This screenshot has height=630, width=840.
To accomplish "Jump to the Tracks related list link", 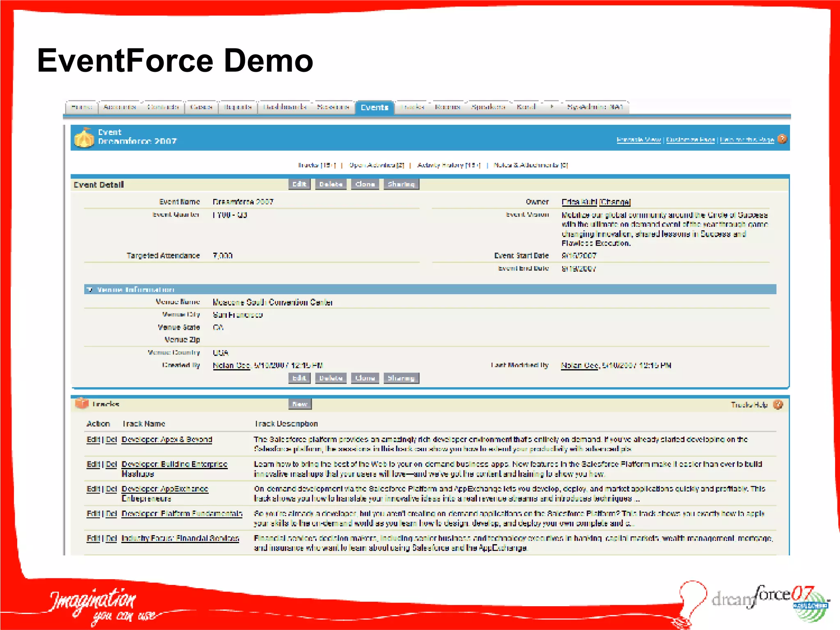I will (317, 165).
